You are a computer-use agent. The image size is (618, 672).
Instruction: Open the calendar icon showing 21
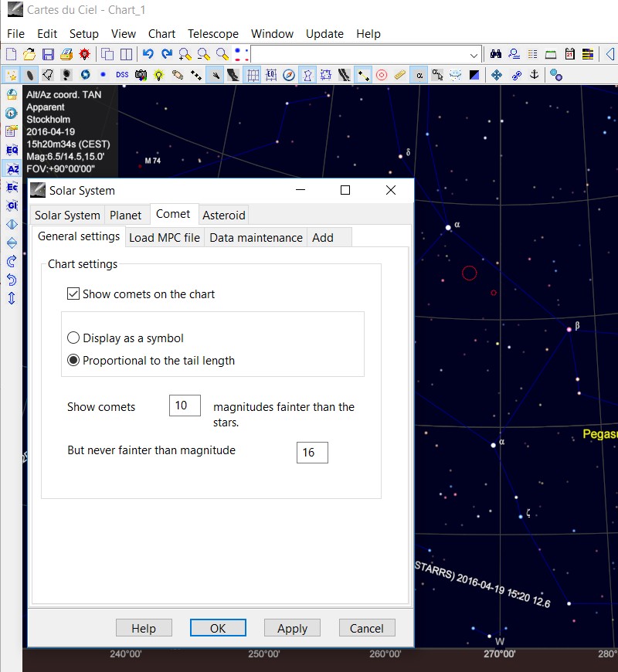569,54
